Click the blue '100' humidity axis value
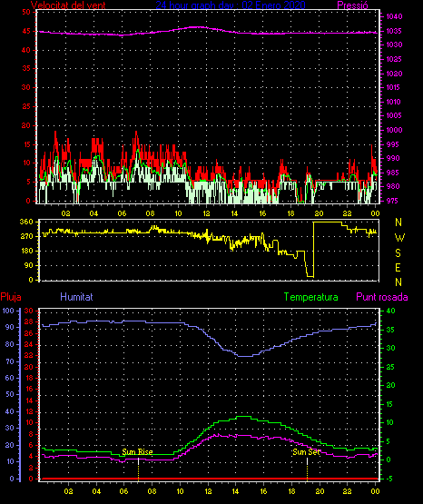423x504 pixels. pyautogui.click(x=8, y=311)
